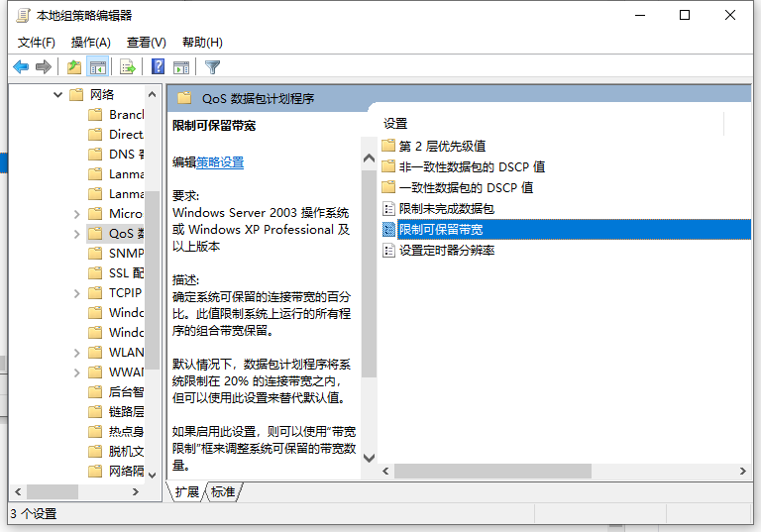Expand the Micro… tree node

coord(76,214)
